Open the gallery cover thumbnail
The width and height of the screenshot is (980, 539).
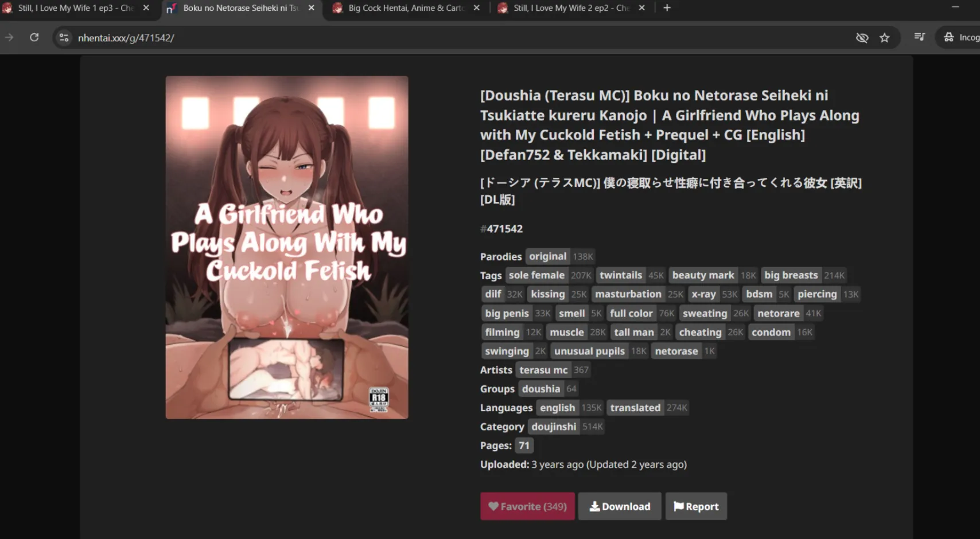(x=287, y=247)
